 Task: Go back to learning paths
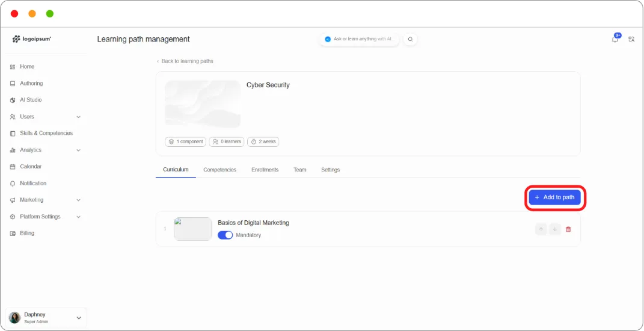185,61
